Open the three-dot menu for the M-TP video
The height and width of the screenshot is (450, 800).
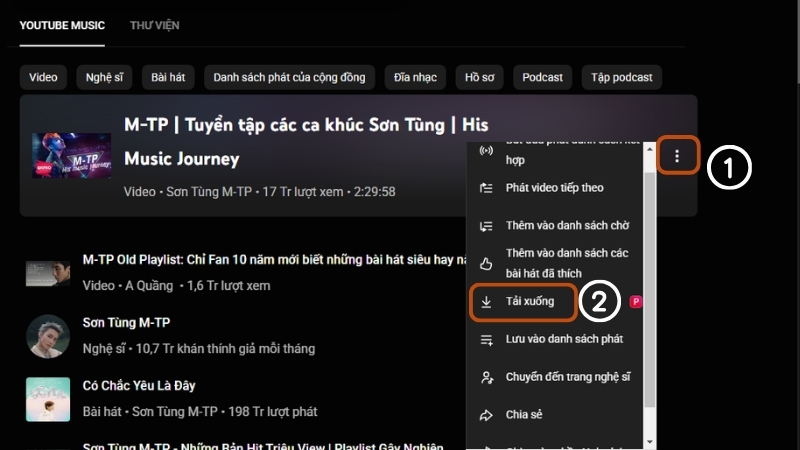[677, 156]
